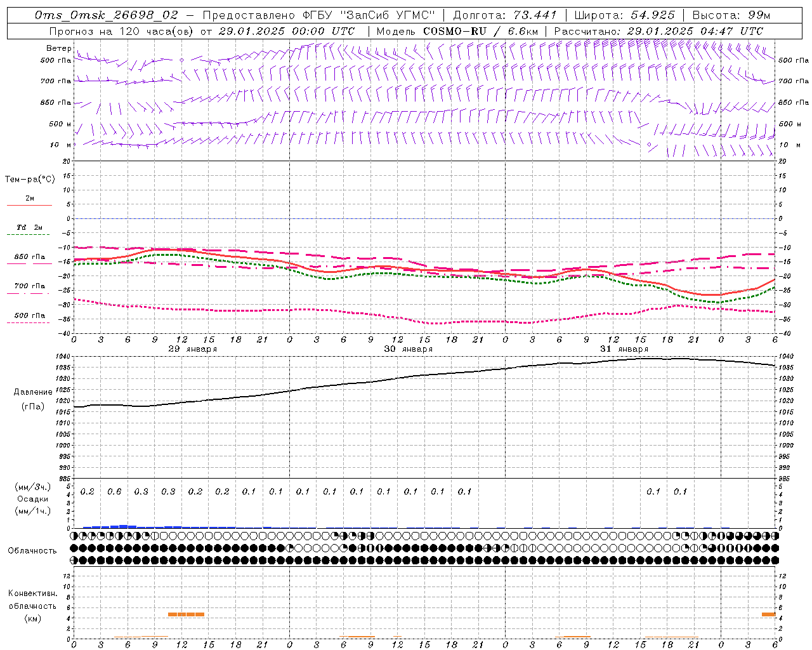This screenshot has width=812, height=650.
Task: Click the 500 гПа dotted legend line sample
Action: pyautogui.click(x=28, y=323)
